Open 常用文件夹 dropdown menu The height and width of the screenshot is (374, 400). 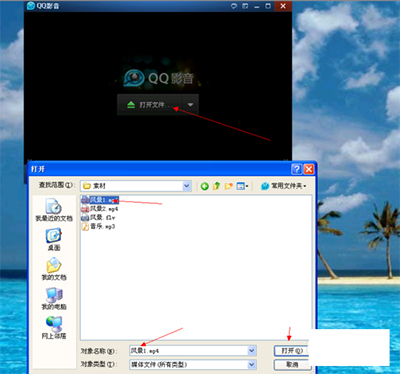click(284, 186)
